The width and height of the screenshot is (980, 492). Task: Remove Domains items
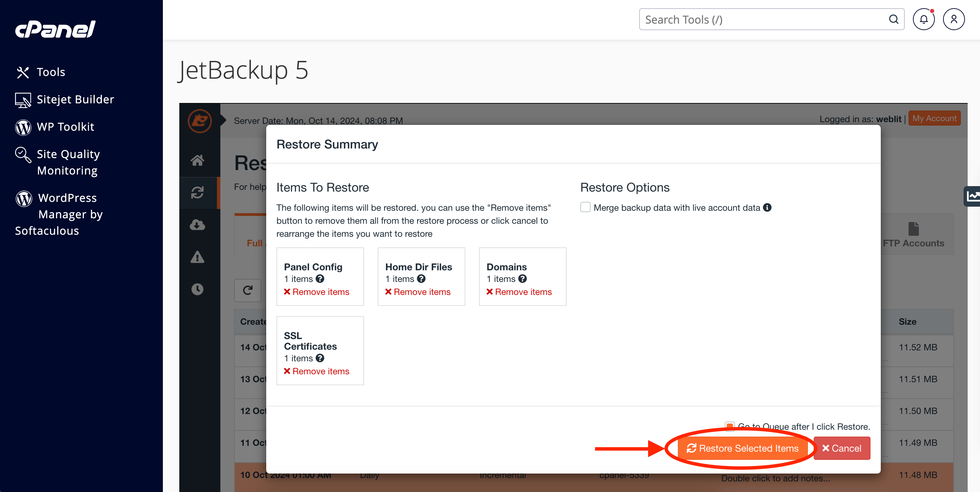[519, 292]
